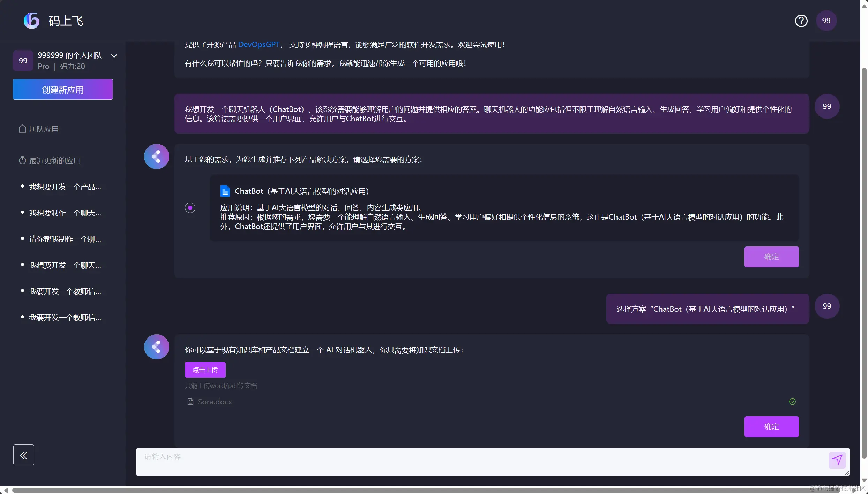Open the DevOpsGPT link
The height and width of the screenshot is (494, 868).
[x=259, y=45]
